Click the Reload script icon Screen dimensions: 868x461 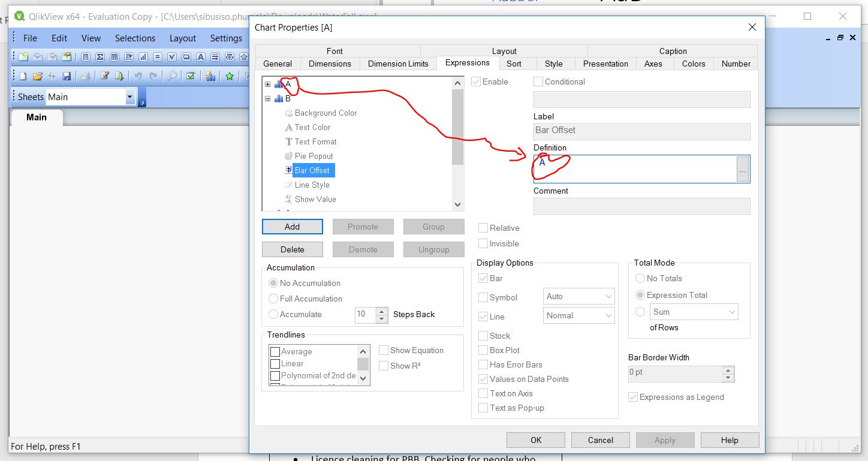click(119, 76)
